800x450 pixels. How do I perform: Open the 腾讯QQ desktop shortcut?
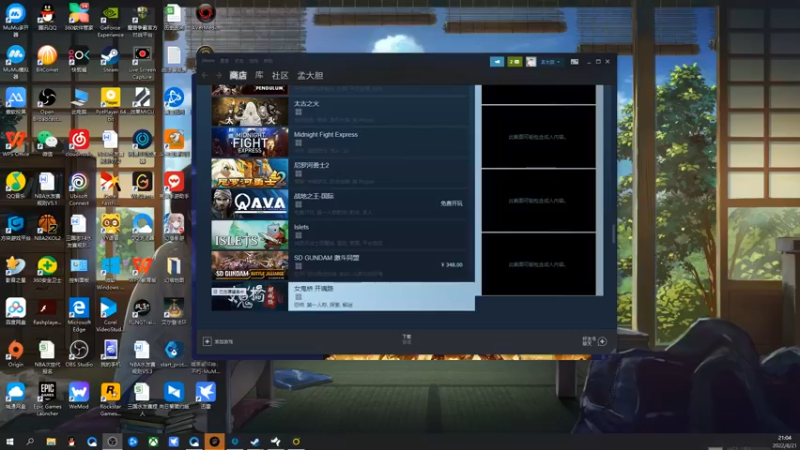pos(47,16)
